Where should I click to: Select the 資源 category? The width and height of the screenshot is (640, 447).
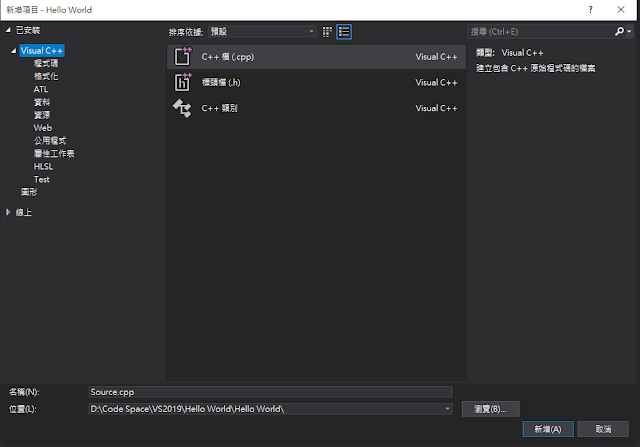coord(42,115)
